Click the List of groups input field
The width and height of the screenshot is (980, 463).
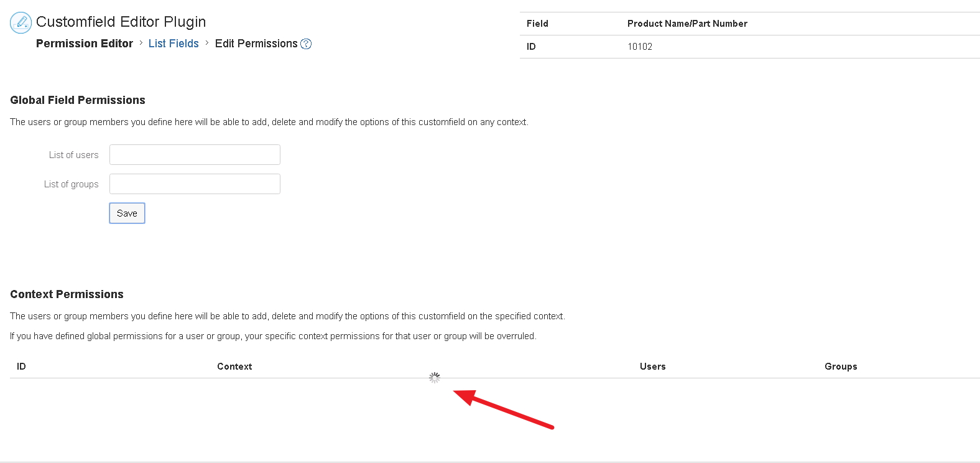194,184
